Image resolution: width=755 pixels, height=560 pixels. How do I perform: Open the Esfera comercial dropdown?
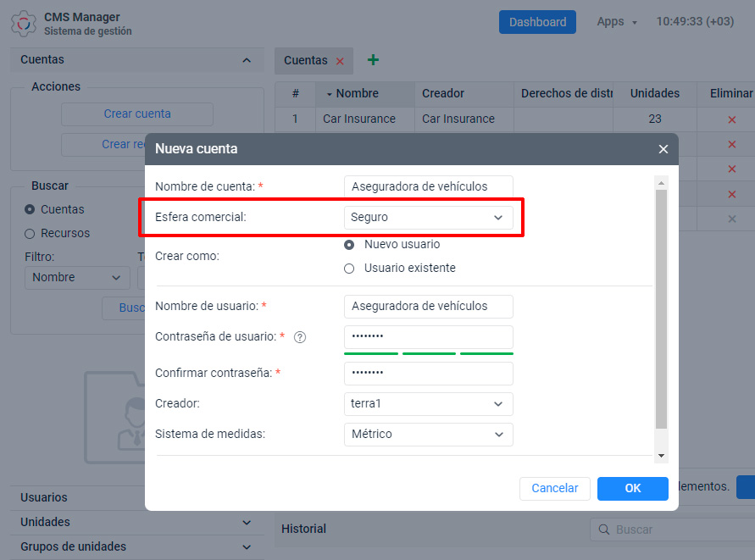tap(429, 218)
